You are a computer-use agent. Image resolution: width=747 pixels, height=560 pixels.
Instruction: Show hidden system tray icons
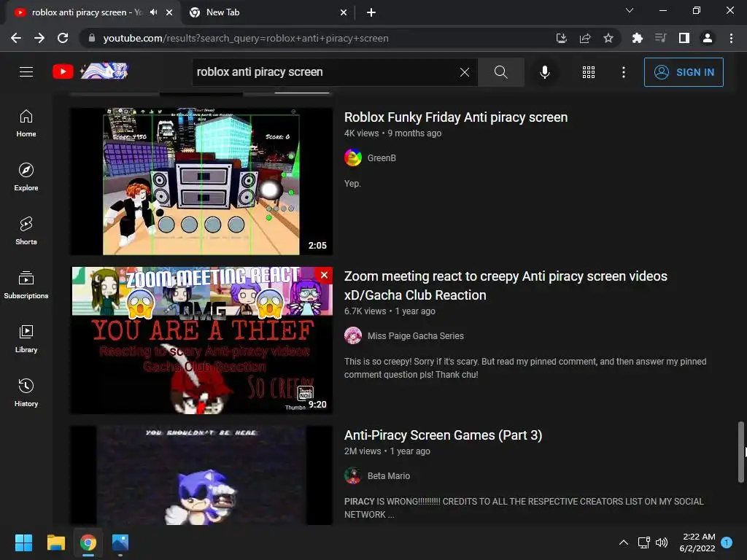[x=623, y=542]
